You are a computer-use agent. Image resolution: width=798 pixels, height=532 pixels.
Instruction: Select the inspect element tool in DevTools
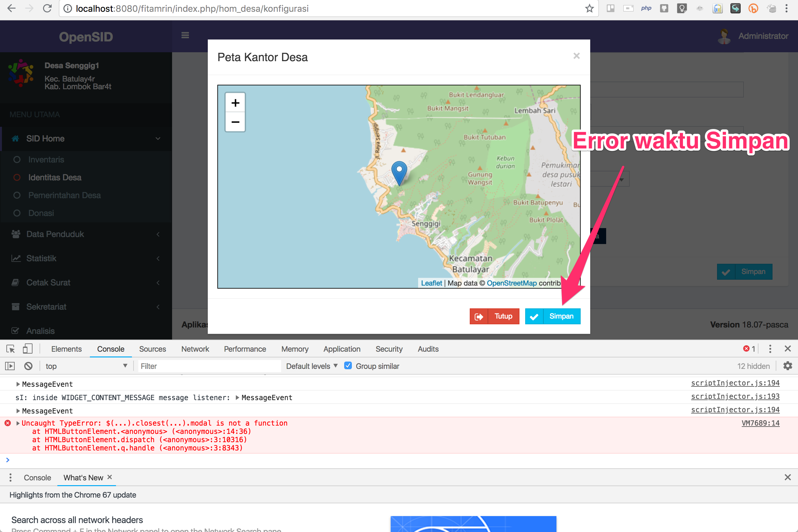tap(10, 349)
